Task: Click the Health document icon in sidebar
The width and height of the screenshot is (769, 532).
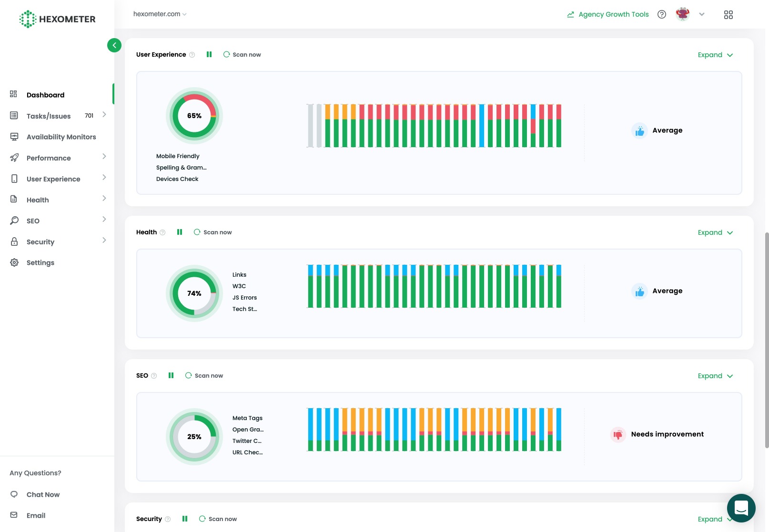Action: click(x=14, y=199)
